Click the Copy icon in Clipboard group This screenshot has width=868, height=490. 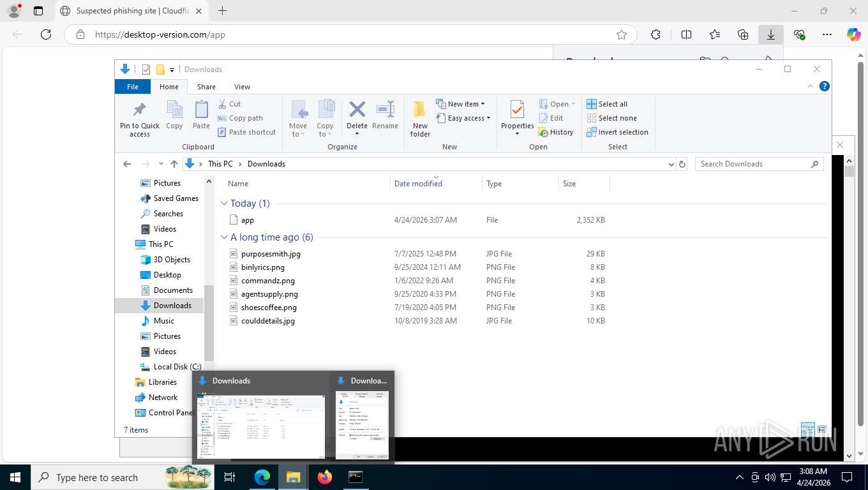[174, 115]
